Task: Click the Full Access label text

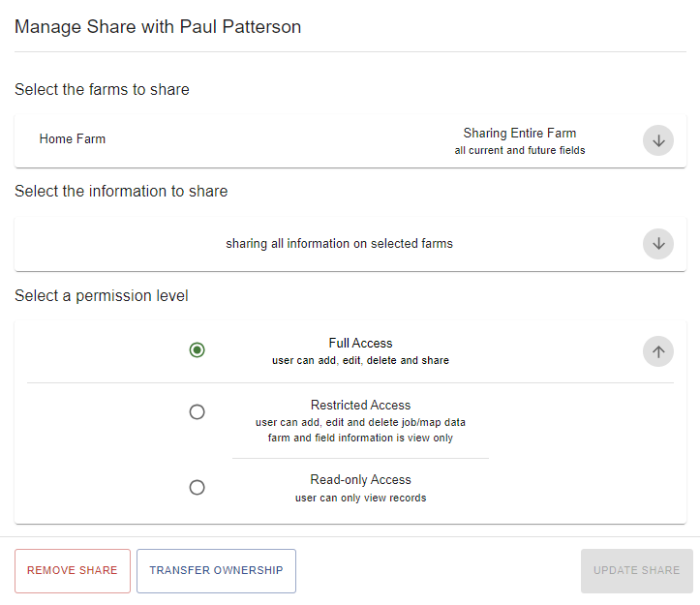Action: (x=360, y=343)
